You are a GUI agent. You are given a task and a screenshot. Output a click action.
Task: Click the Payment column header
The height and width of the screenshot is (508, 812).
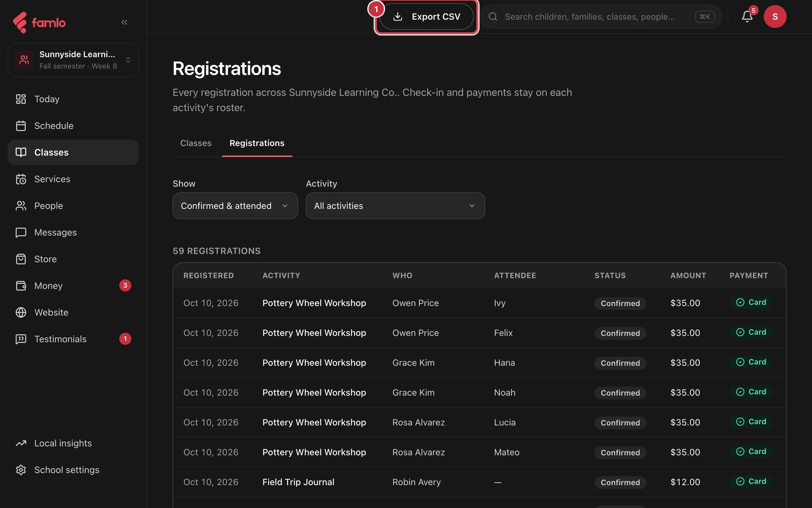749,276
